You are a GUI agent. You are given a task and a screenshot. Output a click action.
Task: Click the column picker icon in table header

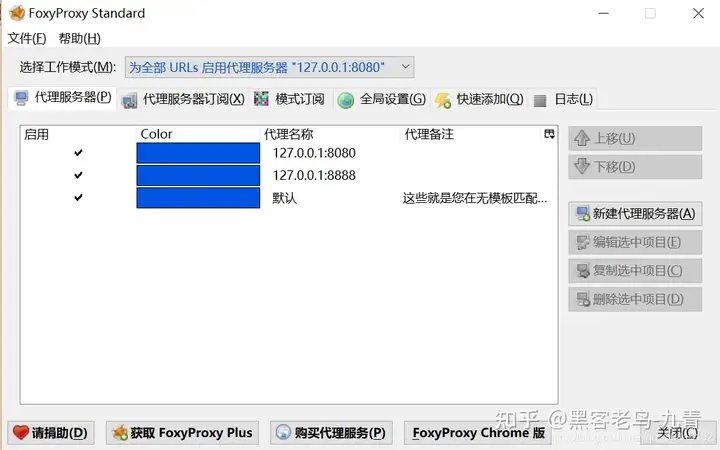coord(549,134)
